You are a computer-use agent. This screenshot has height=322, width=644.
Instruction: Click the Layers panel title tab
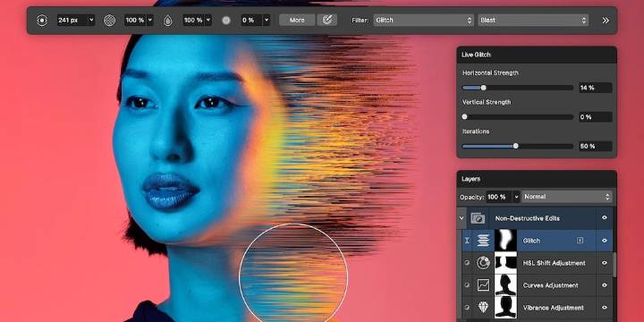pos(470,179)
